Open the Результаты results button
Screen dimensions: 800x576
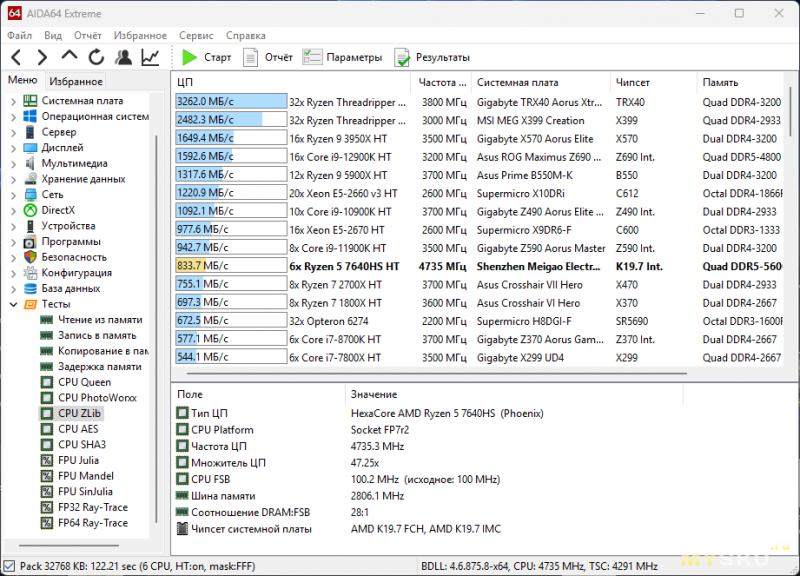point(432,57)
